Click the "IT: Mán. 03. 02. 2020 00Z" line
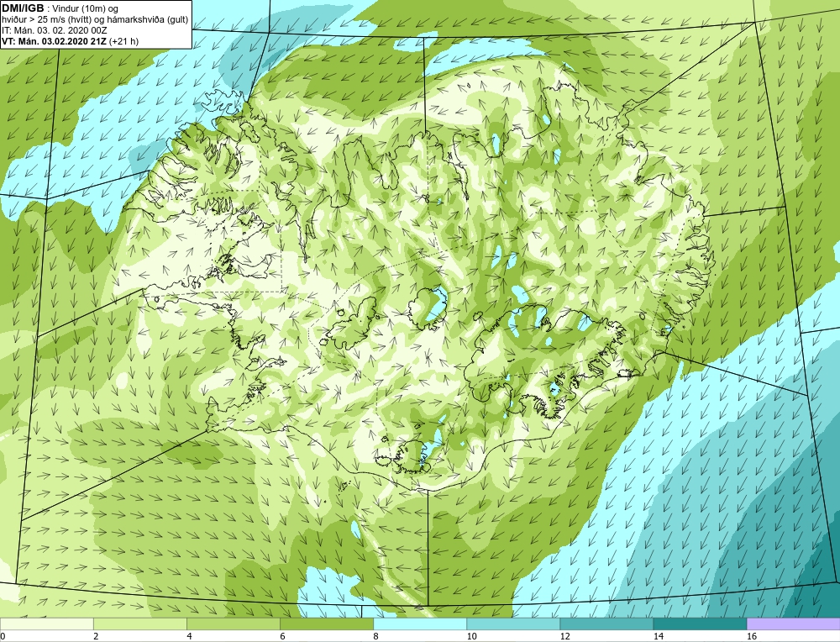This screenshot has height=642, width=840. click(x=54, y=30)
